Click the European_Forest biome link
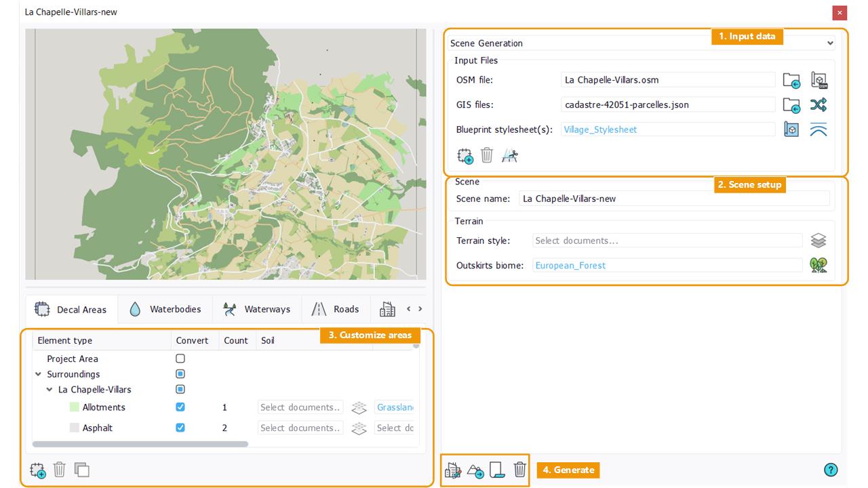868x488 pixels. (570, 266)
